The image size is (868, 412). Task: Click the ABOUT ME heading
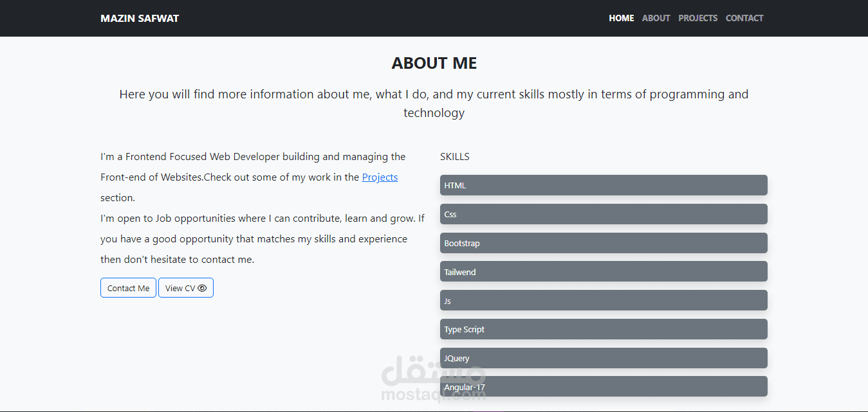tap(434, 63)
